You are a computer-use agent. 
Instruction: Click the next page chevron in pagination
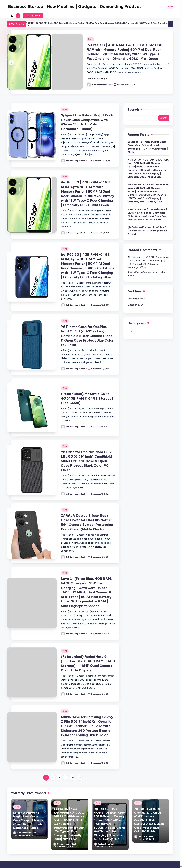point(80,777)
